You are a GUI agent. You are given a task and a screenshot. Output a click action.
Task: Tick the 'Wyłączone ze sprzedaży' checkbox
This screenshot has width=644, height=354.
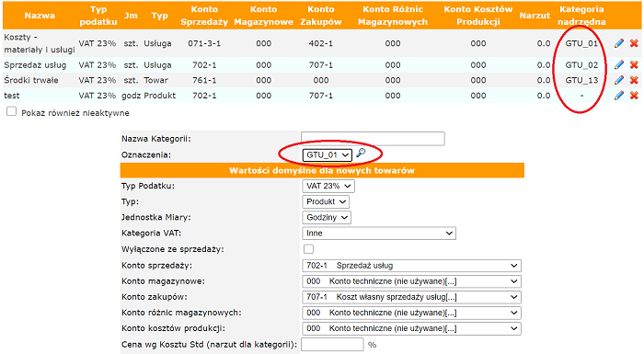(x=308, y=249)
